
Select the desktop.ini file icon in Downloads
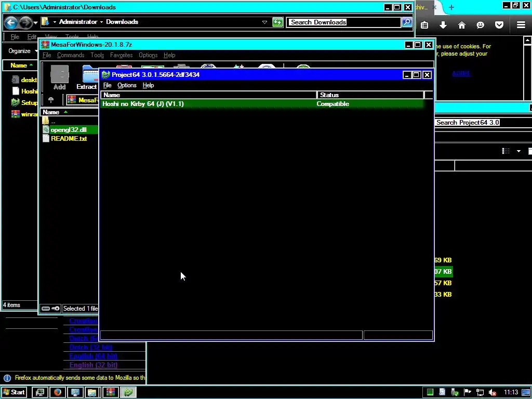15,79
